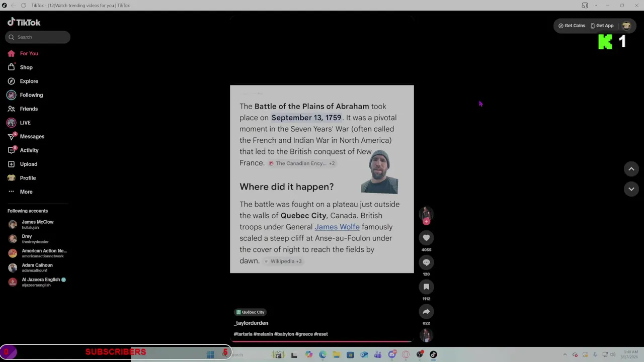Click the browser back arrow
This screenshot has height=362, width=644.
(x=14, y=6)
